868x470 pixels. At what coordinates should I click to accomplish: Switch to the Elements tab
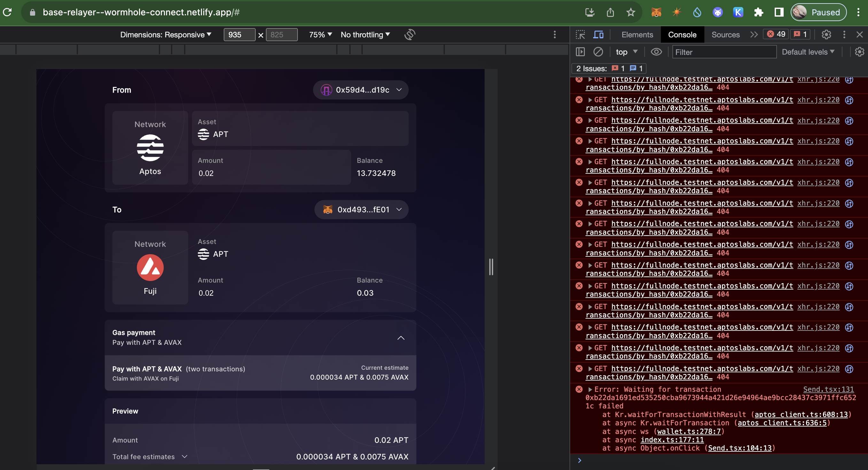coord(637,34)
